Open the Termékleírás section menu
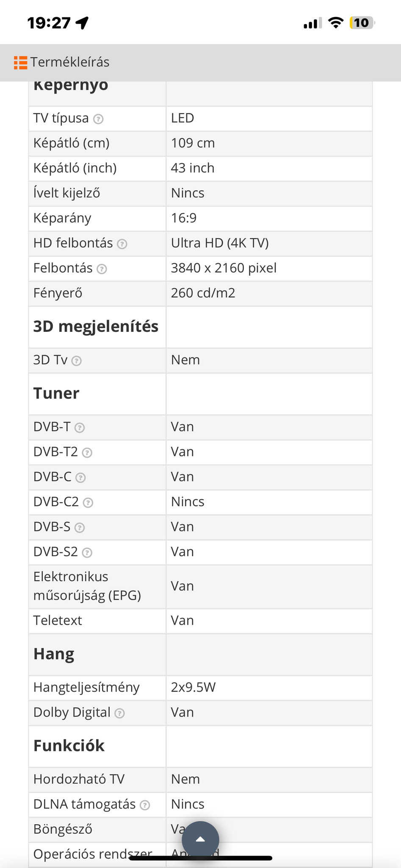The image size is (401, 868). tap(70, 62)
